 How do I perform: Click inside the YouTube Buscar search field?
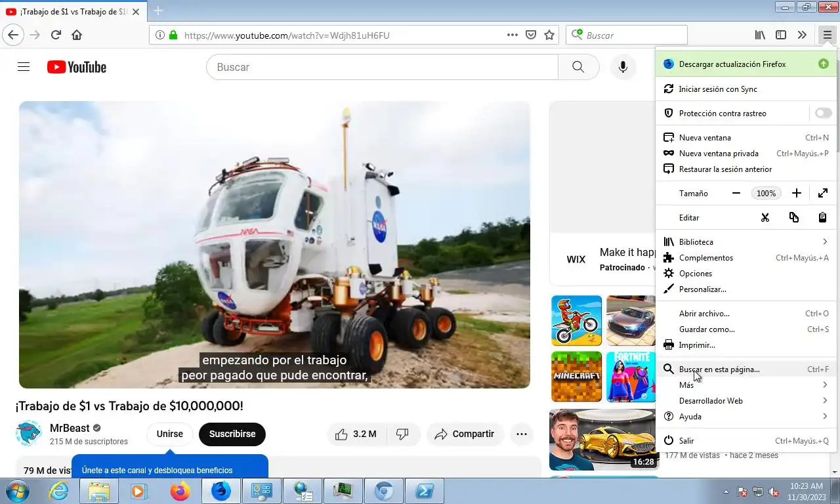(x=382, y=67)
